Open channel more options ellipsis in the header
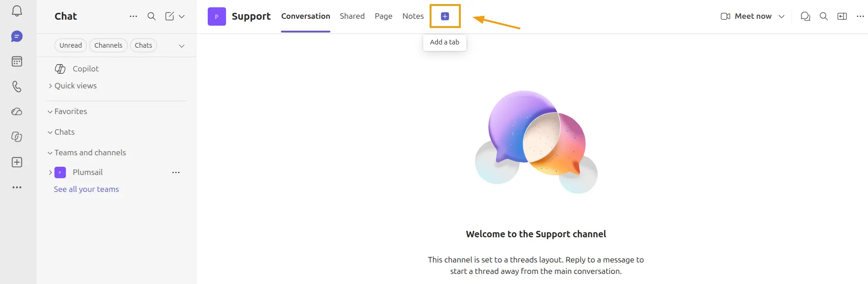The height and width of the screenshot is (284, 868). click(860, 16)
